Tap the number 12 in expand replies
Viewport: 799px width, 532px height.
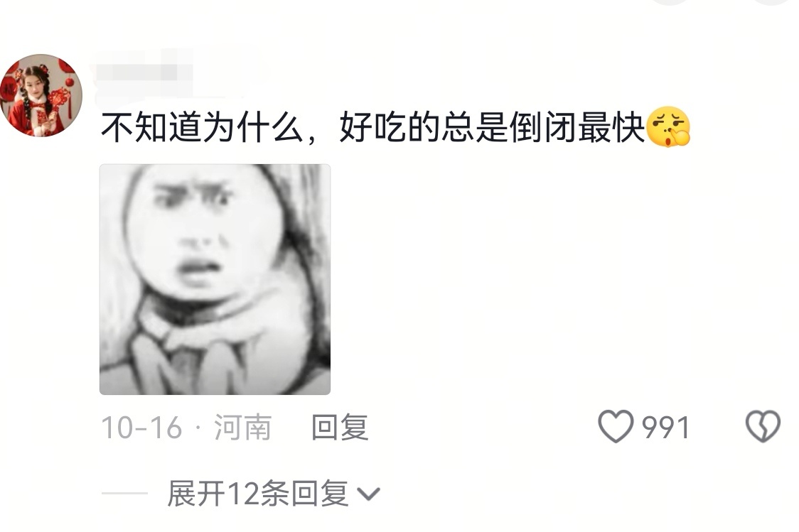244,494
